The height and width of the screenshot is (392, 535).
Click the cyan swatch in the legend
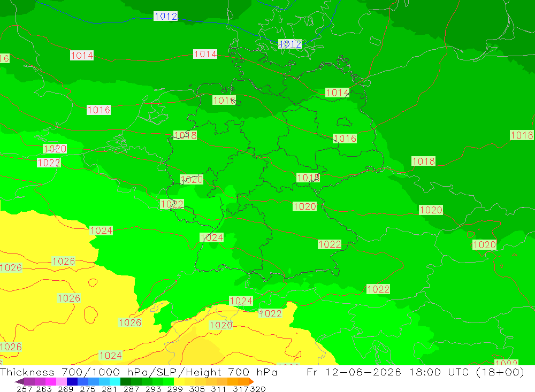(x=115, y=381)
